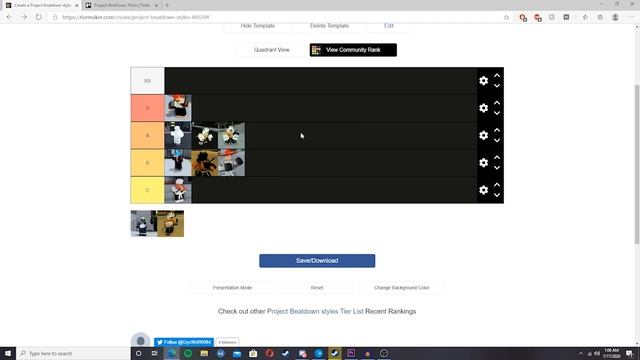Move S tier row up with arrow

(x=497, y=103)
